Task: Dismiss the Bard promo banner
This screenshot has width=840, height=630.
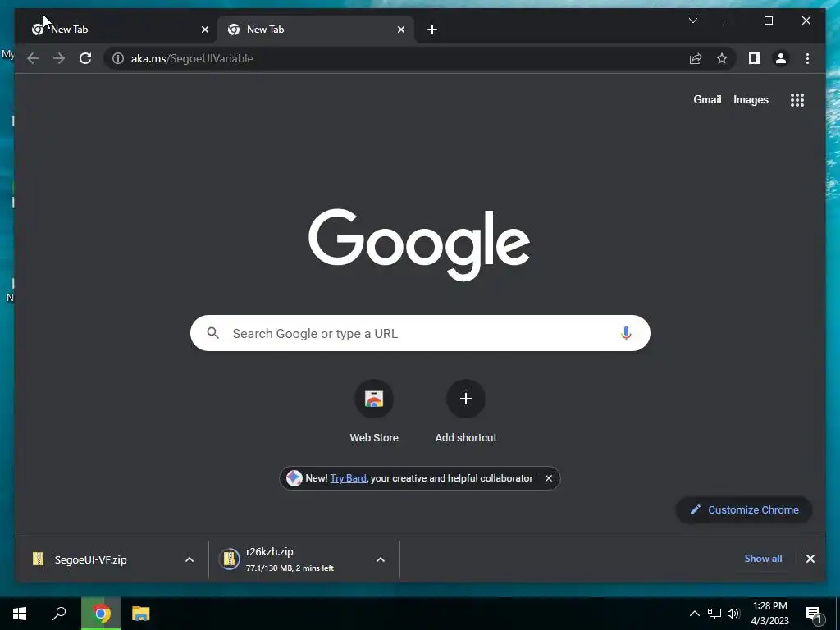Action: [549, 478]
